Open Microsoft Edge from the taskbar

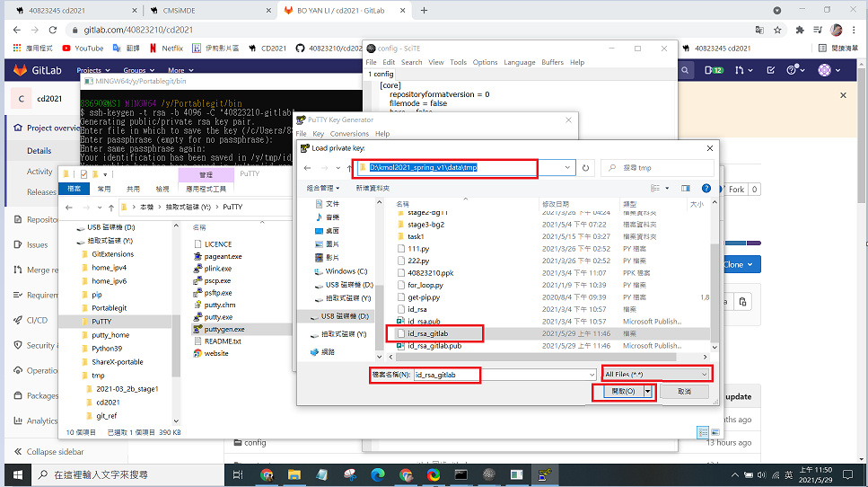coord(378,474)
